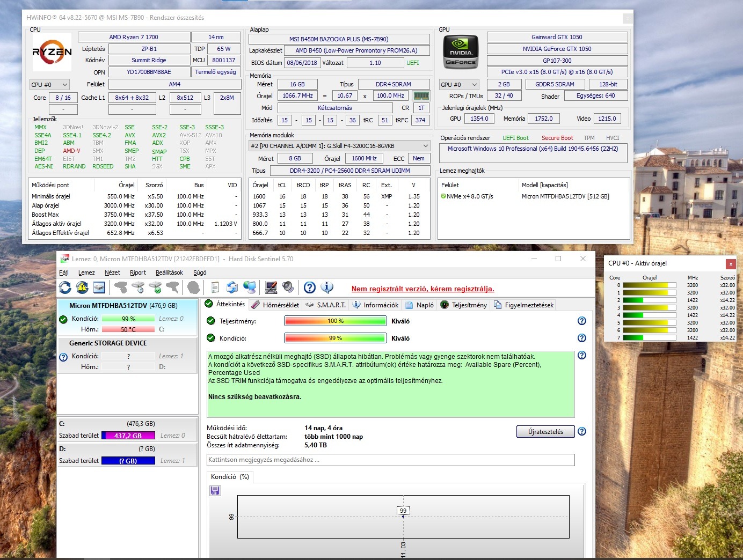Select the Áttekintés tab

(225, 304)
